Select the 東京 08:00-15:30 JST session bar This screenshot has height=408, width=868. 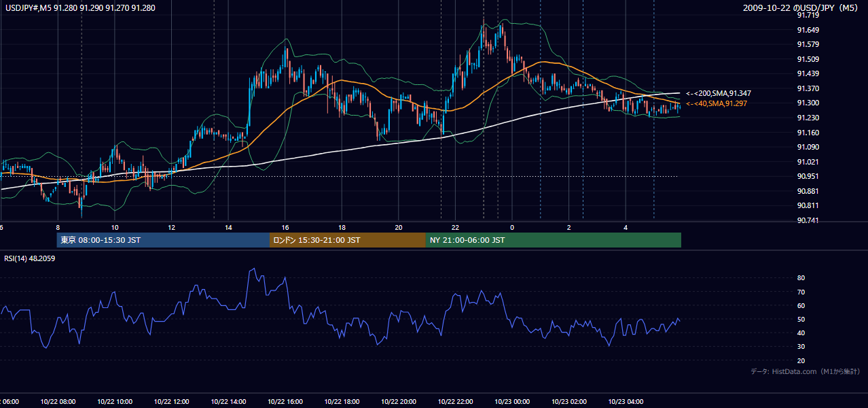click(163, 240)
